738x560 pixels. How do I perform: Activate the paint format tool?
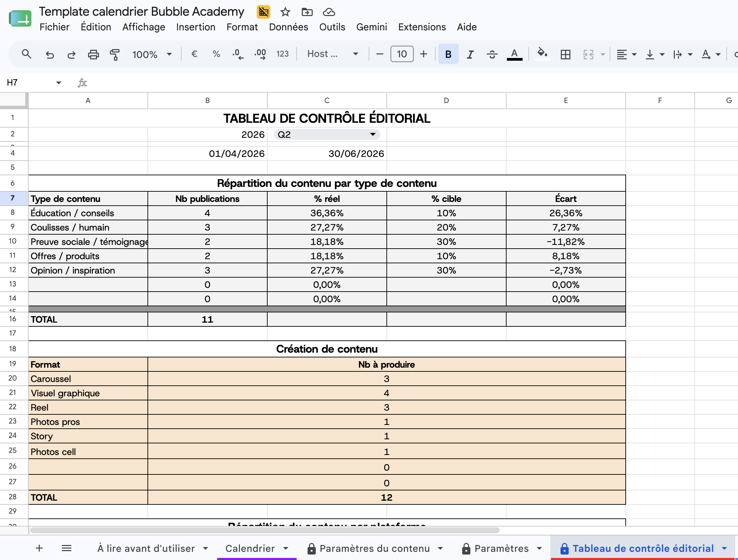tap(115, 54)
